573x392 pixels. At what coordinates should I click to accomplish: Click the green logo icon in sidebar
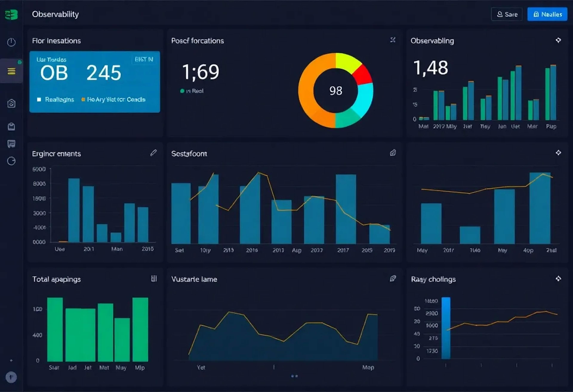[11, 14]
